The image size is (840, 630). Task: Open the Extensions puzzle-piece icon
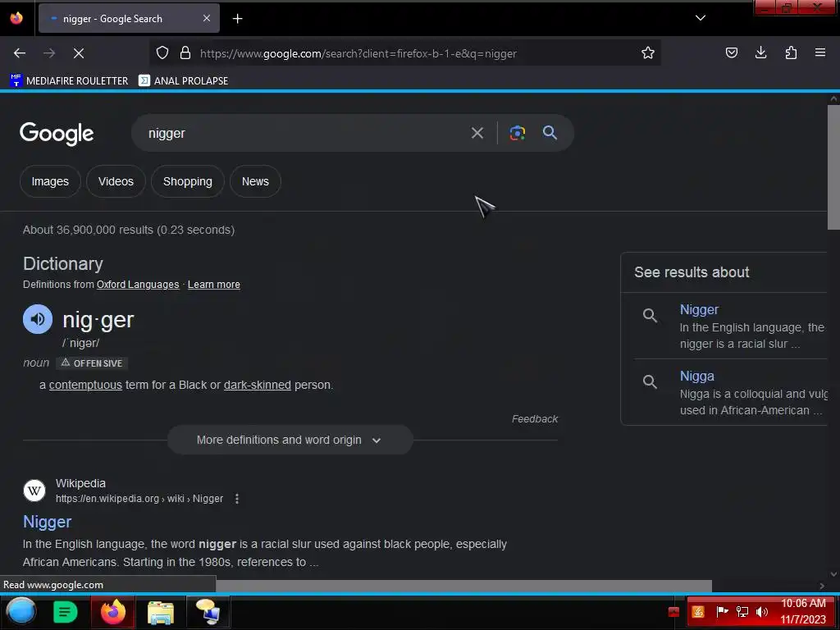[791, 52]
